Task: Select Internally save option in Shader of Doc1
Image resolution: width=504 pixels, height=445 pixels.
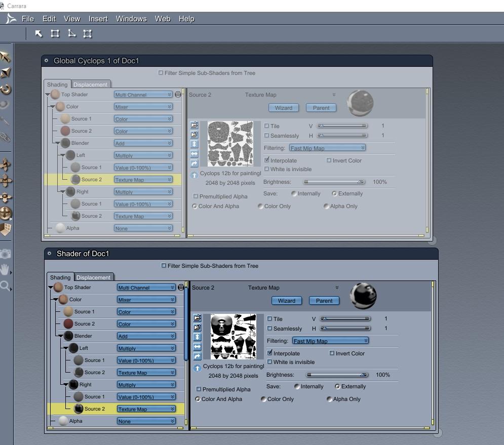Action: click(x=297, y=386)
